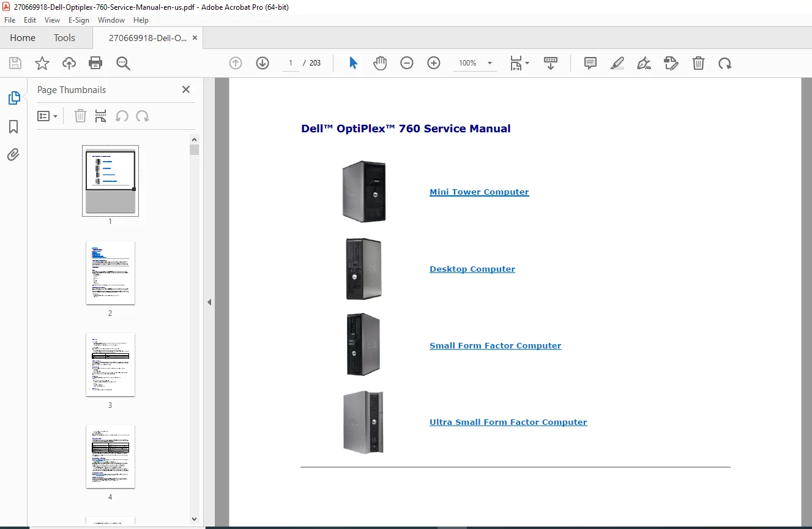Click the upload to cloud icon
The width and height of the screenshot is (812, 529).
(69, 63)
